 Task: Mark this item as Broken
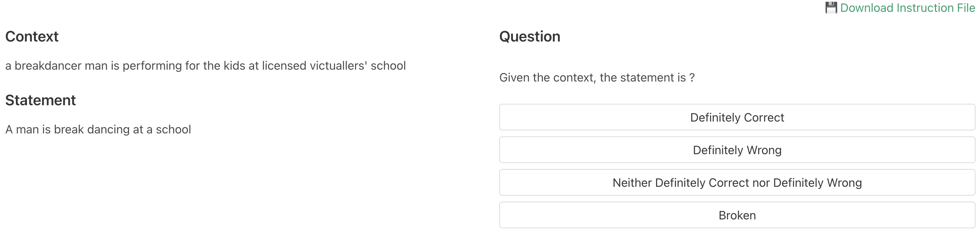(x=737, y=215)
